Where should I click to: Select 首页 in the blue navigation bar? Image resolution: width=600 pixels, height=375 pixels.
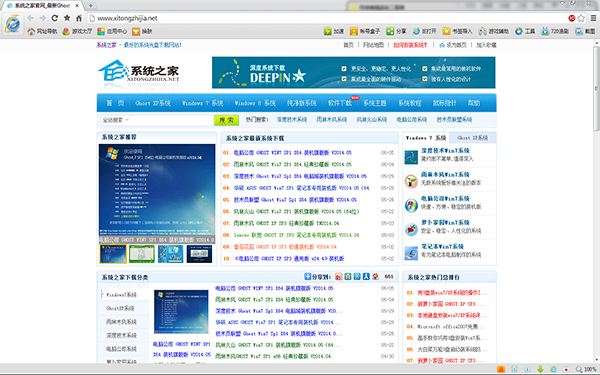point(115,103)
